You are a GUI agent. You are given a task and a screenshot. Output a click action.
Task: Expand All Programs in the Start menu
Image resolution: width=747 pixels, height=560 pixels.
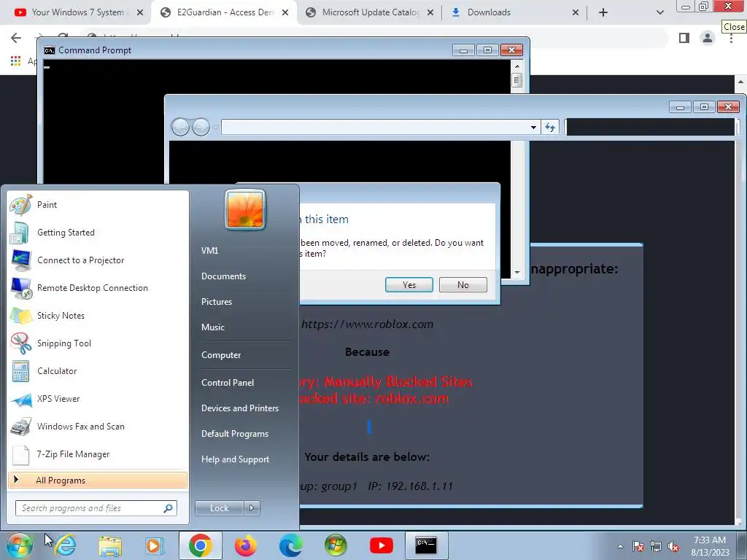coord(98,481)
